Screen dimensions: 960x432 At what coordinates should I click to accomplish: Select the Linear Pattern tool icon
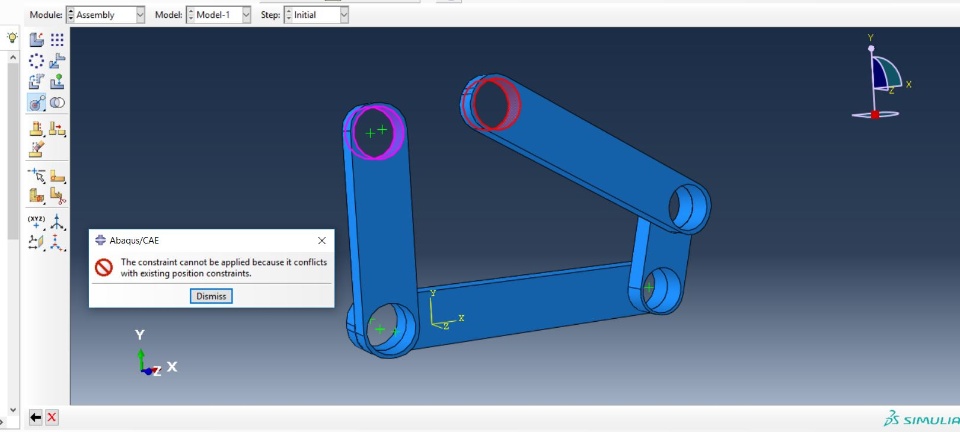(x=57, y=40)
